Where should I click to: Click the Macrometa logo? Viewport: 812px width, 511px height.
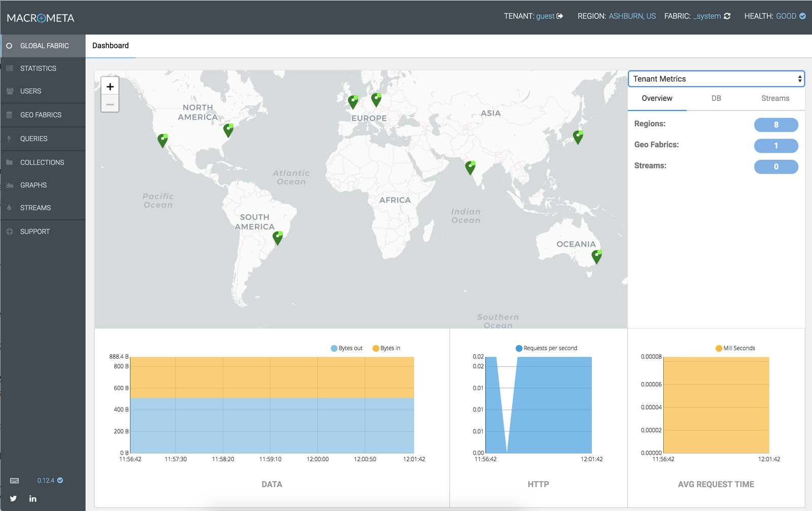tap(41, 18)
